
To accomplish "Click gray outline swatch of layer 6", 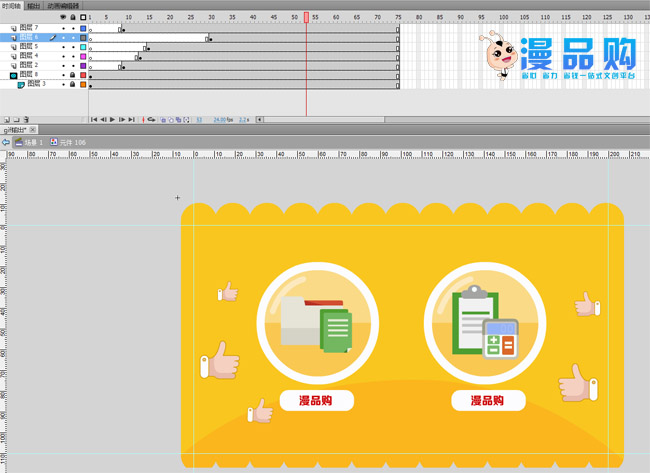I will pyautogui.click(x=83, y=38).
